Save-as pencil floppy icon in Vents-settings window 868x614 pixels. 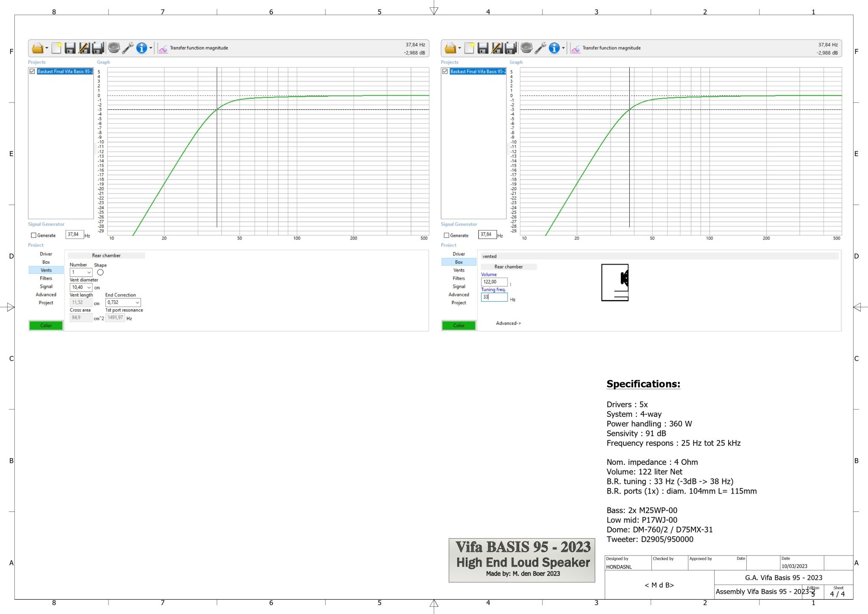tap(84, 48)
